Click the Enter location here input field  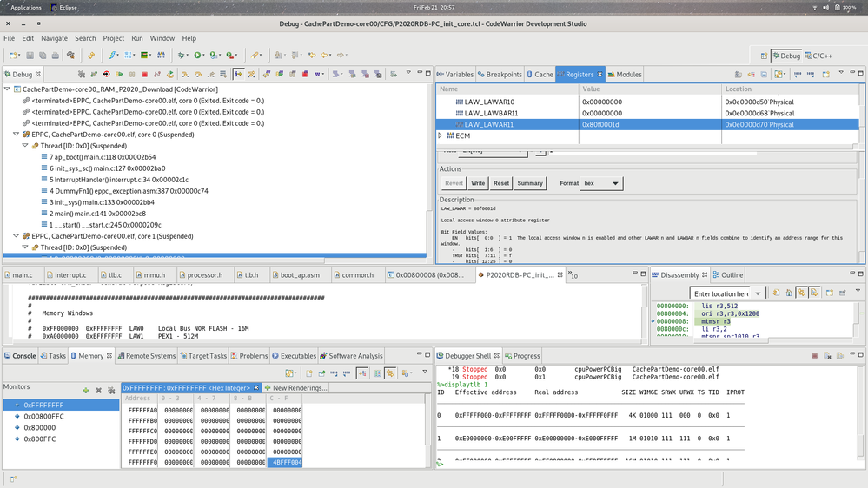(x=721, y=293)
